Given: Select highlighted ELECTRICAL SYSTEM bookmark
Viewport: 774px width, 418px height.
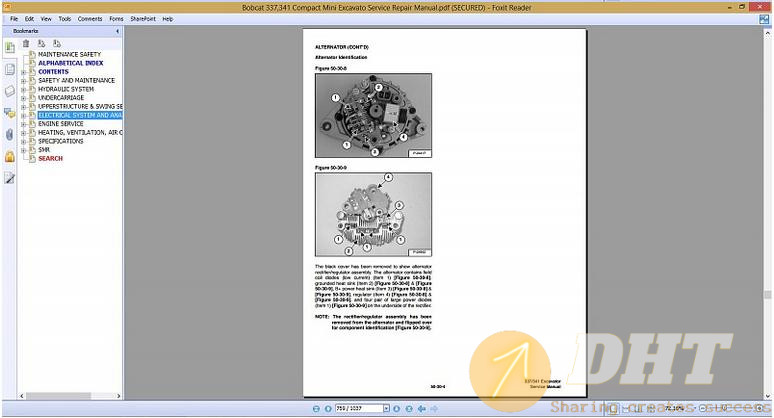Looking at the screenshot, I should [x=80, y=115].
